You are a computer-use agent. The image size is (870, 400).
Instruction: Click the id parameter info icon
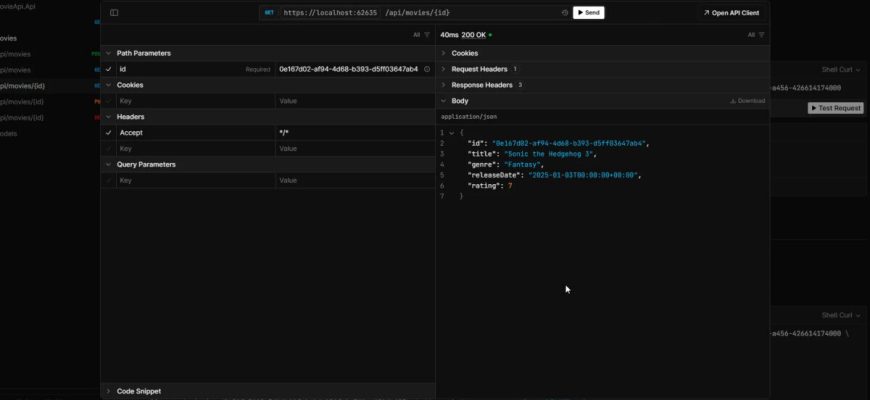[427, 69]
